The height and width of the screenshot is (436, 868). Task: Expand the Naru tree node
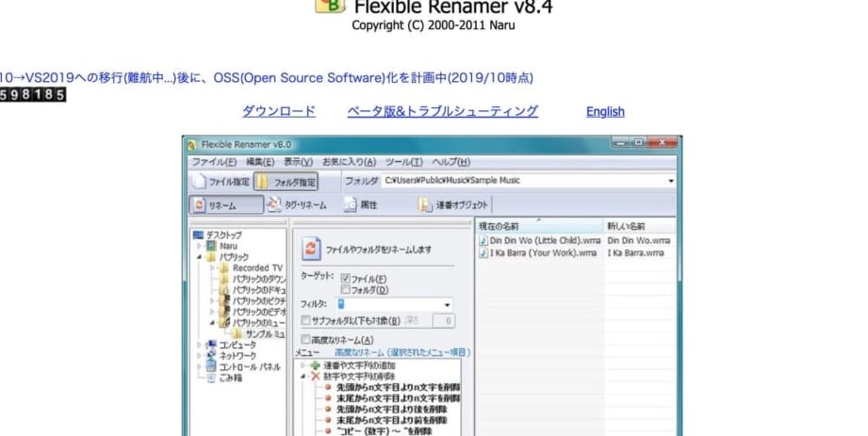tap(200, 246)
